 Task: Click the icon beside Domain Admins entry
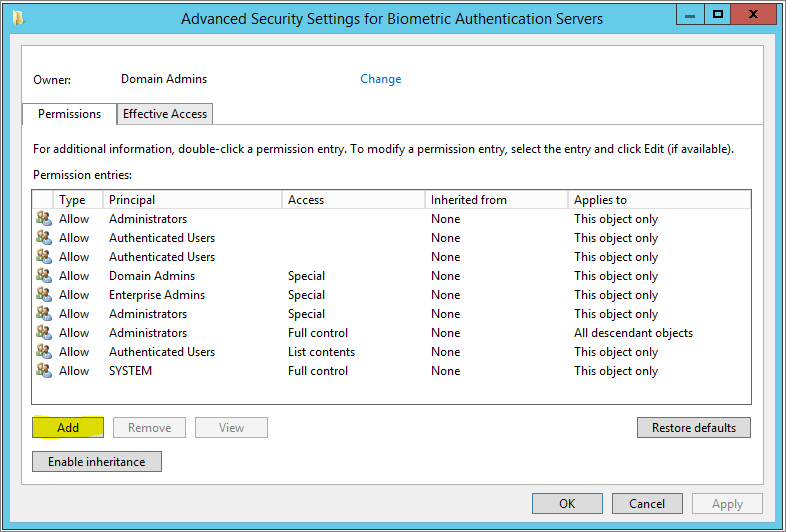[44, 276]
